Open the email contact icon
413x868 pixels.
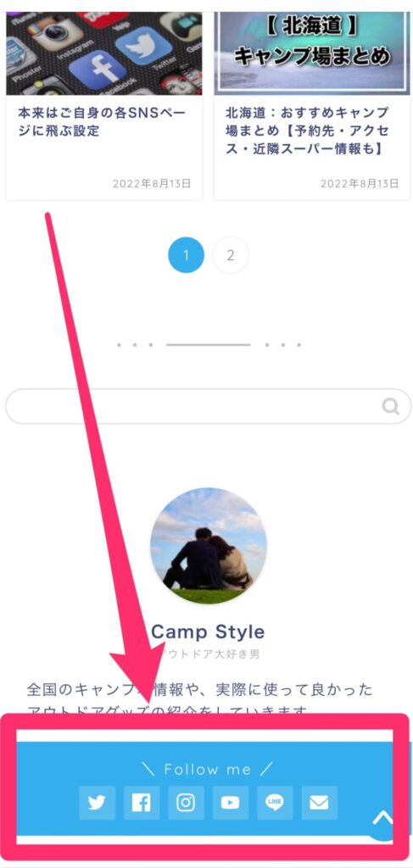click(x=320, y=803)
